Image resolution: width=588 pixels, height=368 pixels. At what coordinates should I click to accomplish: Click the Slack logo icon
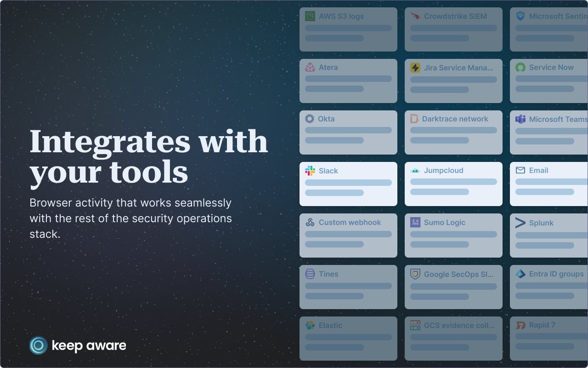point(310,171)
